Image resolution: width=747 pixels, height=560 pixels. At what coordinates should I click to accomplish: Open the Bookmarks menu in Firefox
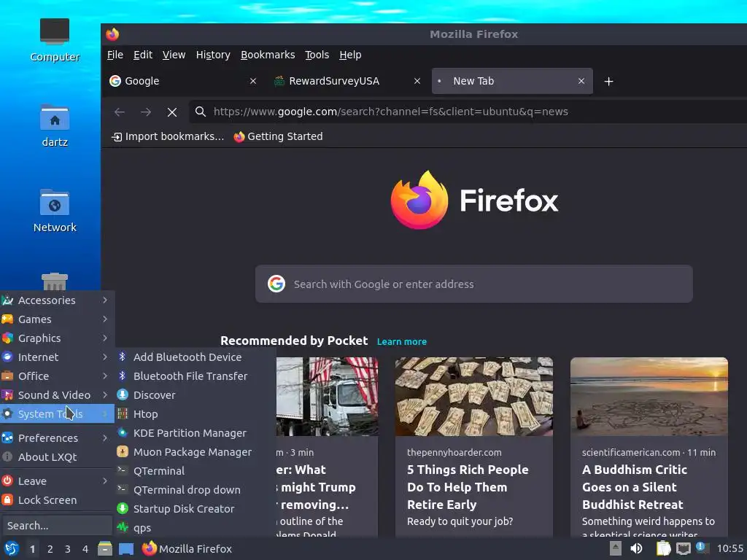tap(267, 55)
